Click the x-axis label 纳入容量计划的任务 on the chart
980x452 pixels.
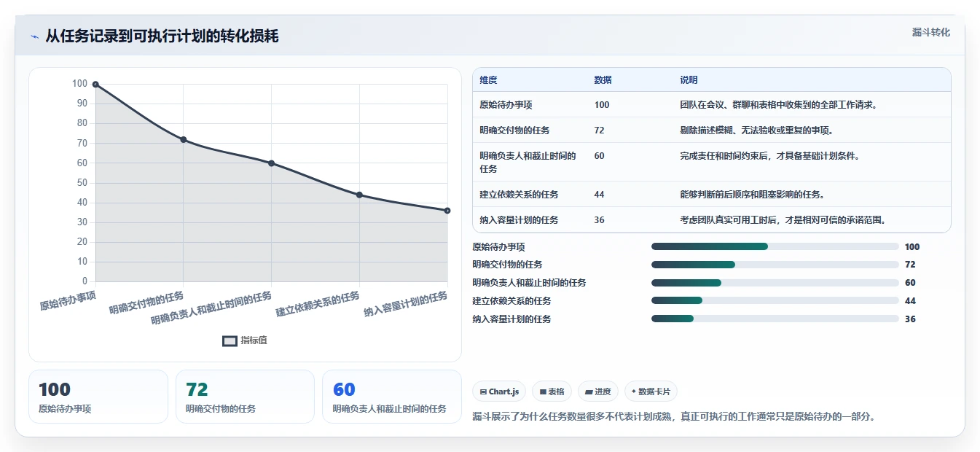(x=406, y=305)
